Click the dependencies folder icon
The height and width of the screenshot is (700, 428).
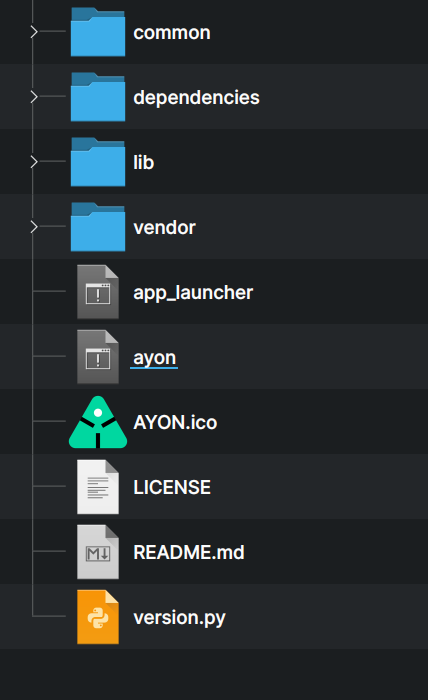click(x=98, y=96)
